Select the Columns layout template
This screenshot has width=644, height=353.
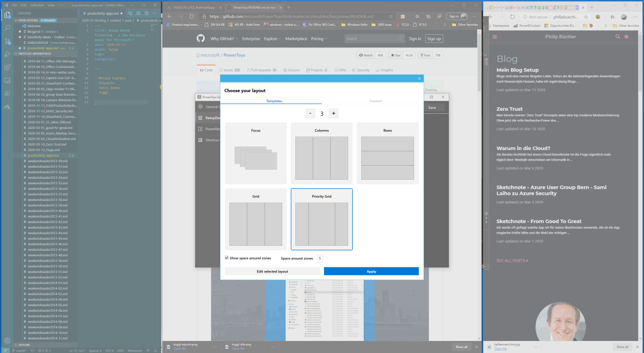click(x=321, y=153)
